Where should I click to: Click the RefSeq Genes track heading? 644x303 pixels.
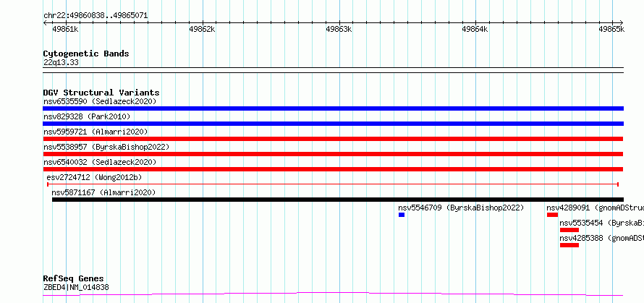(x=73, y=279)
